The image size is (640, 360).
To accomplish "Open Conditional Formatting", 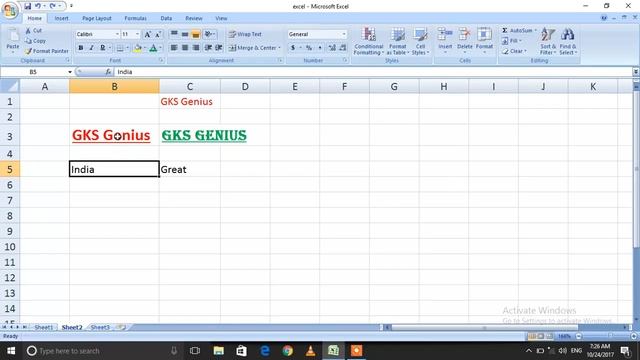I will pyautogui.click(x=369, y=41).
